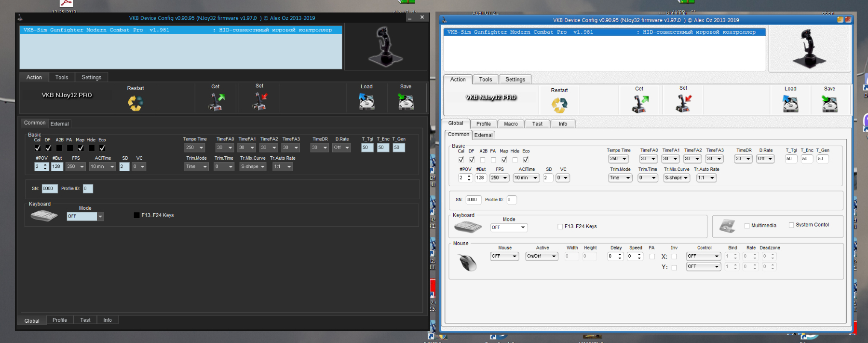Click Profile ID field in light window

tap(511, 200)
